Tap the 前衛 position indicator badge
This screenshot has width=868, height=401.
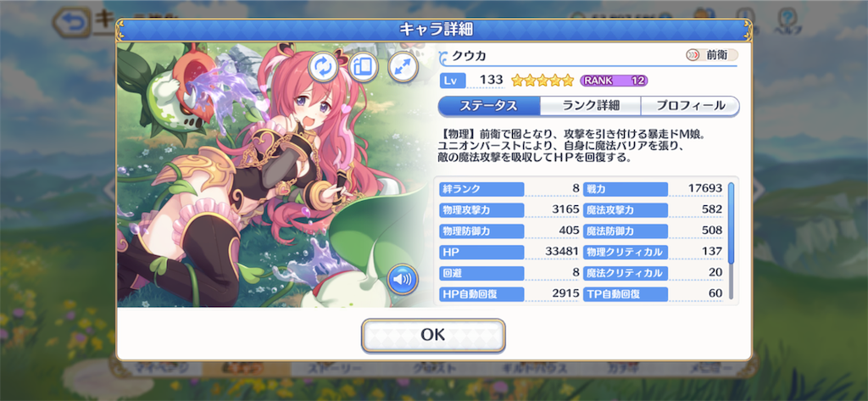[711, 55]
